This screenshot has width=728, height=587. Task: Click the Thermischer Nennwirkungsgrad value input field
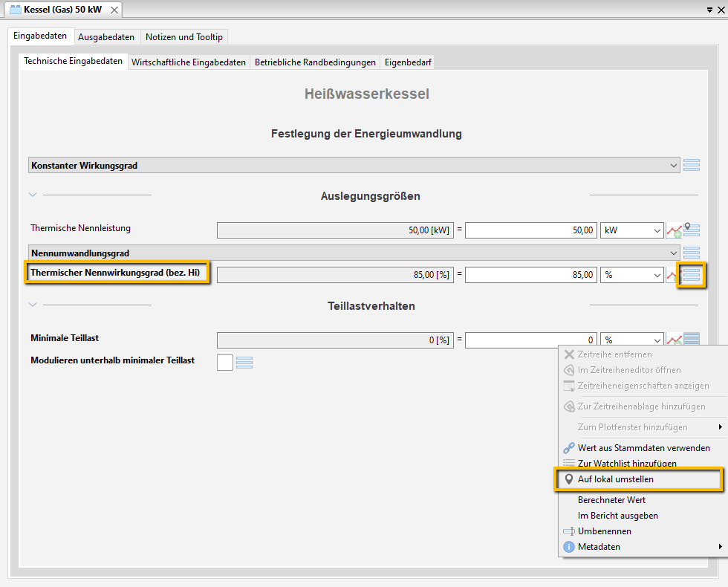coord(530,275)
